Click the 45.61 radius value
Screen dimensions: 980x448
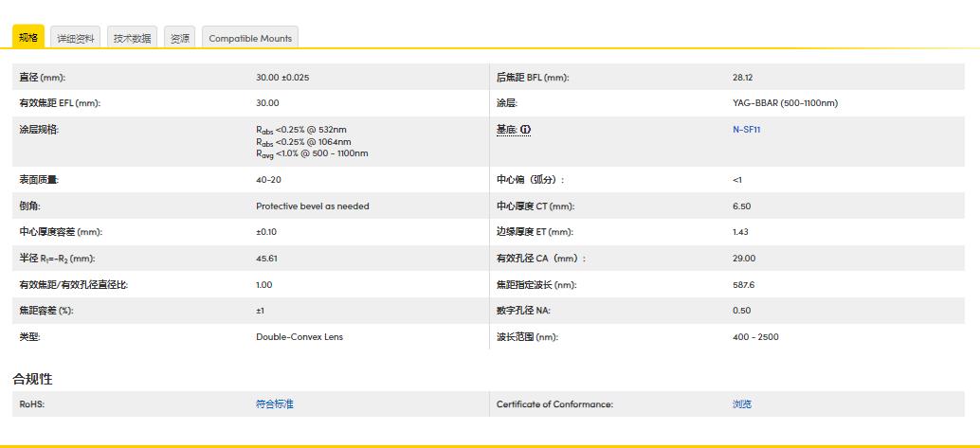[266, 258]
